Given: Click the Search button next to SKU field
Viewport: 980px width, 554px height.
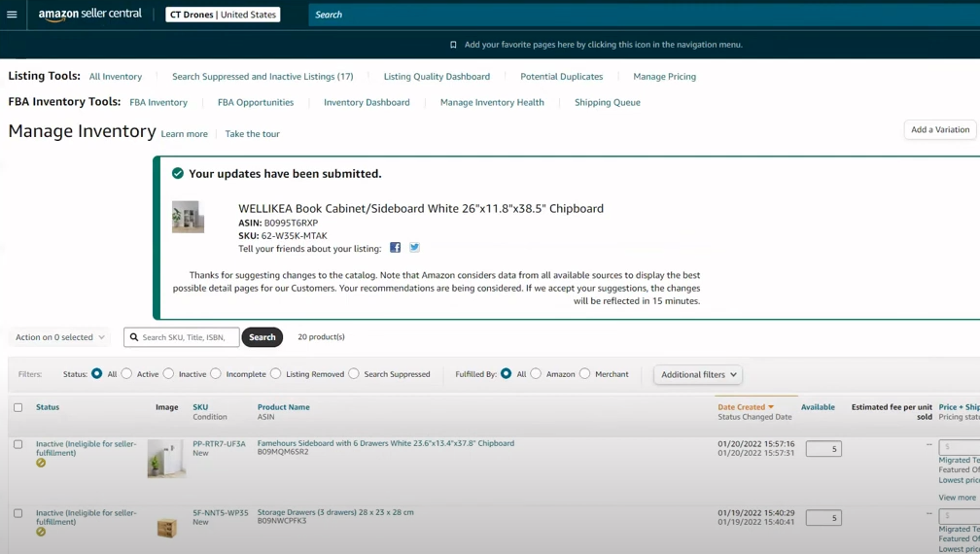Looking at the screenshot, I should (x=262, y=337).
